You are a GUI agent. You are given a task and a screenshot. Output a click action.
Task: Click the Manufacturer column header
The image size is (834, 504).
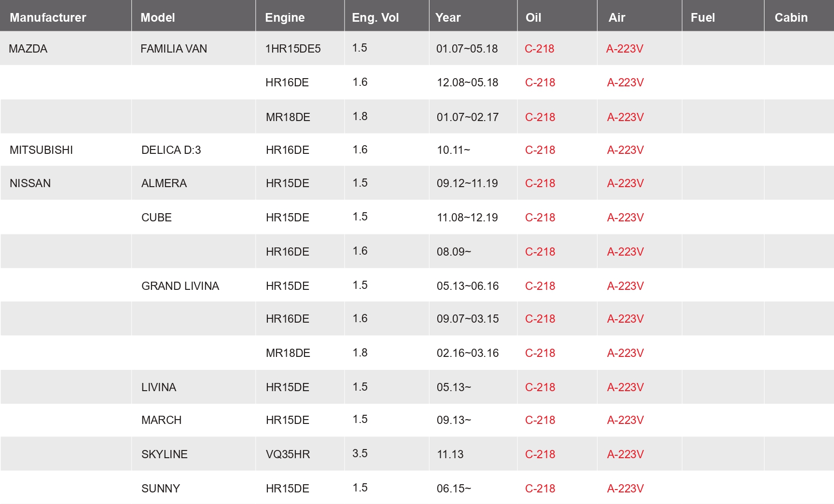click(x=48, y=18)
